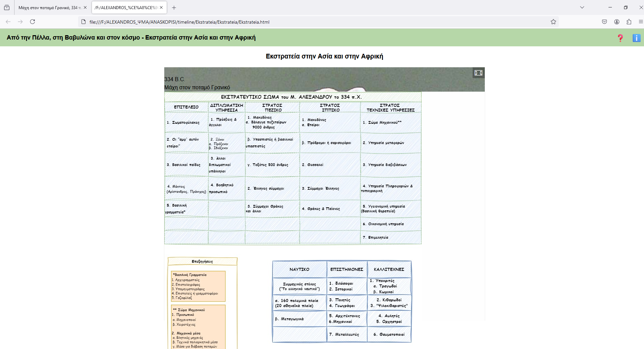
Task: Click the file page info icon in address bar
Action: coord(84,22)
